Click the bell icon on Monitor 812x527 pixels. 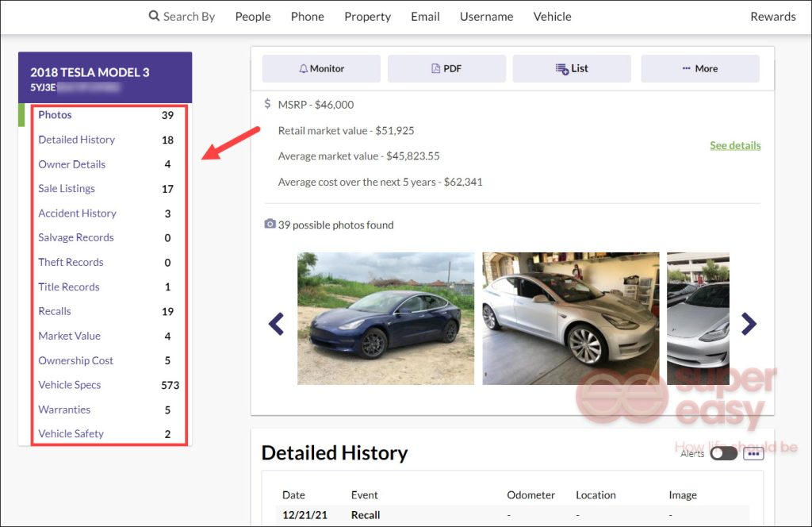(304, 68)
